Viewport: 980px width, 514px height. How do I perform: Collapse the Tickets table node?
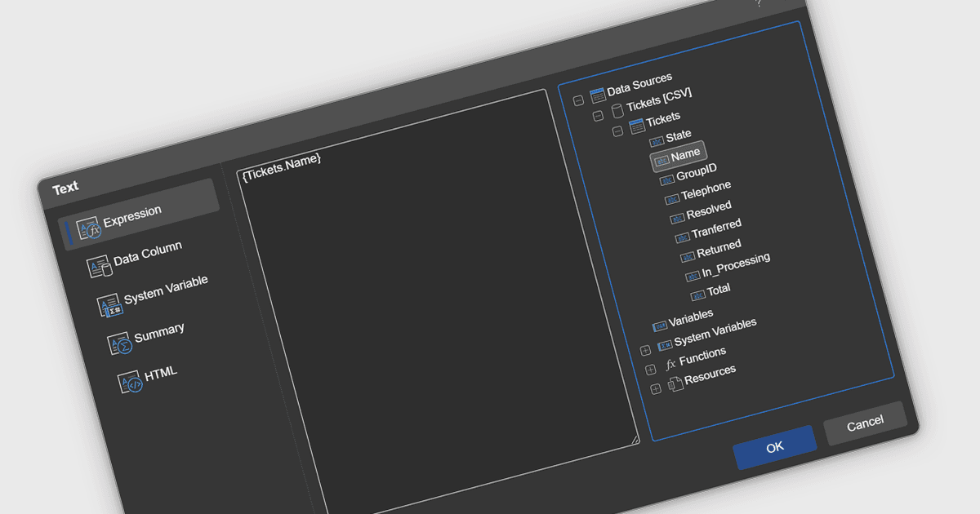click(617, 131)
